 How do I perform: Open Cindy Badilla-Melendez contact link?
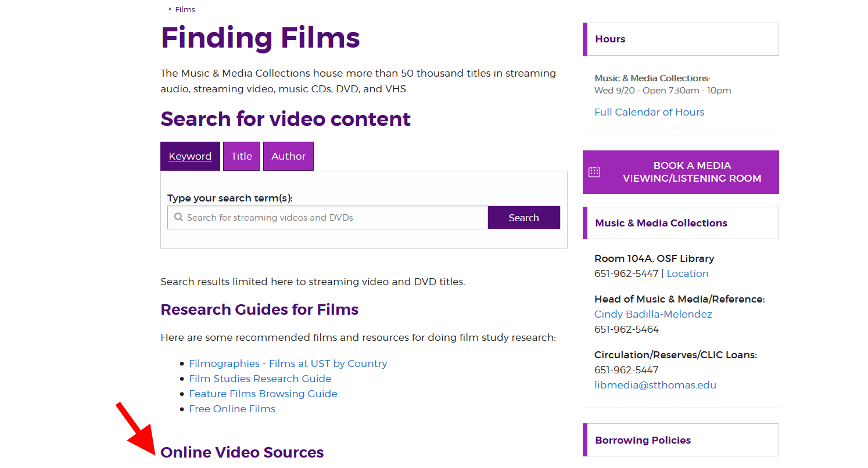[x=653, y=314]
